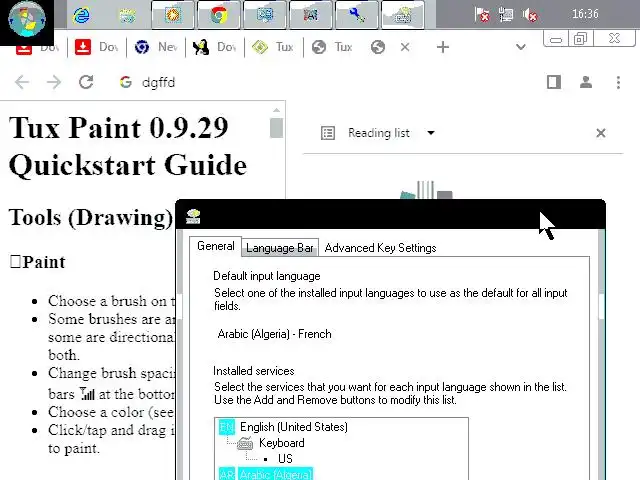Image resolution: width=640 pixels, height=480 pixels.
Task: Close the active Chrome tab
Action: (405, 47)
